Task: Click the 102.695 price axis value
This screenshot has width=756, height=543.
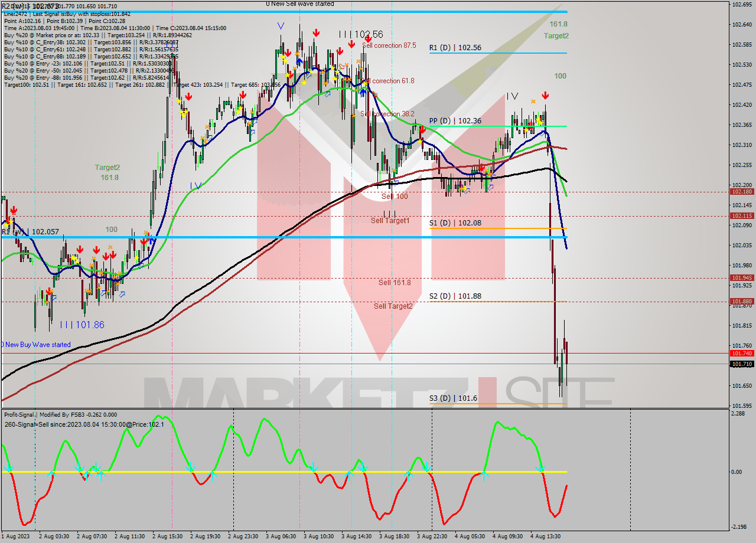Action: pos(742,5)
